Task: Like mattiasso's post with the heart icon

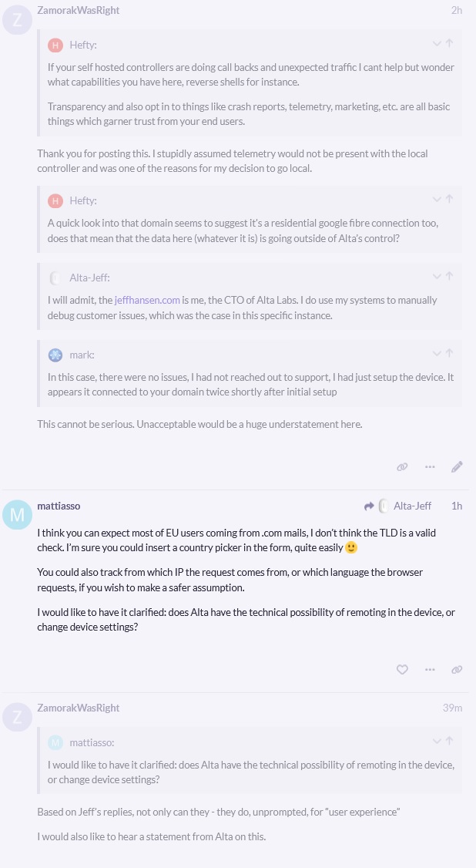Action: tap(402, 670)
